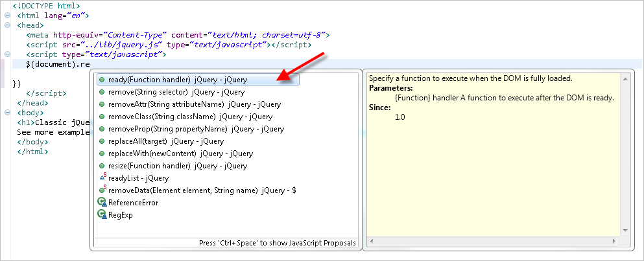
Task: Click the $(document).re code line
Action: 58,64
